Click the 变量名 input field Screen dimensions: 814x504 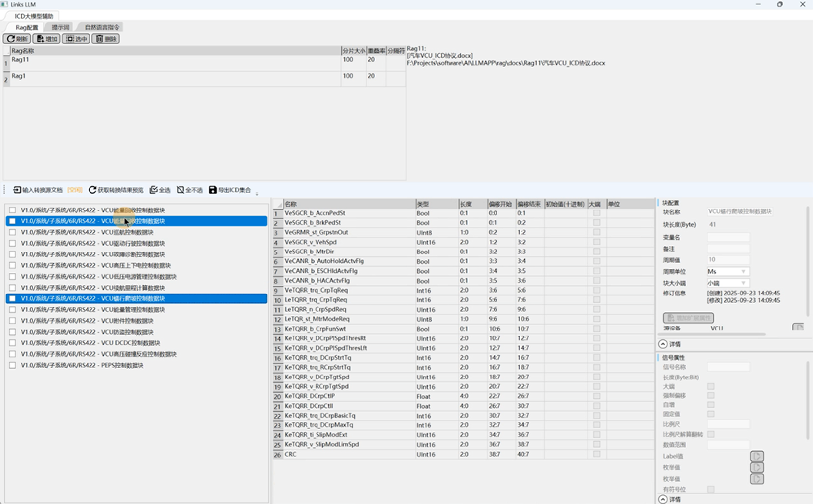pos(728,237)
